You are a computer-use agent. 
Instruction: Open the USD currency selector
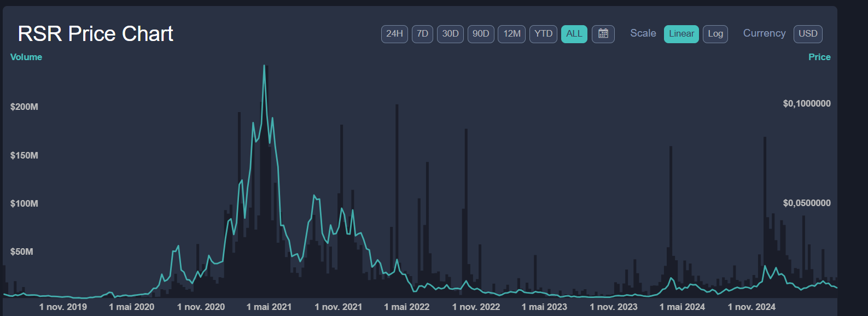[x=808, y=34]
